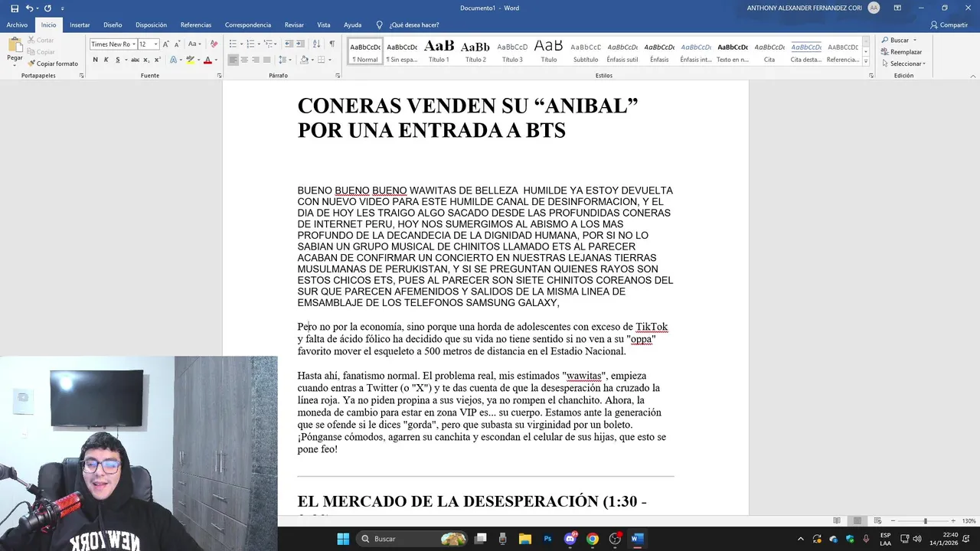
Task: Open the Vista tab
Action: tap(324, 25)
